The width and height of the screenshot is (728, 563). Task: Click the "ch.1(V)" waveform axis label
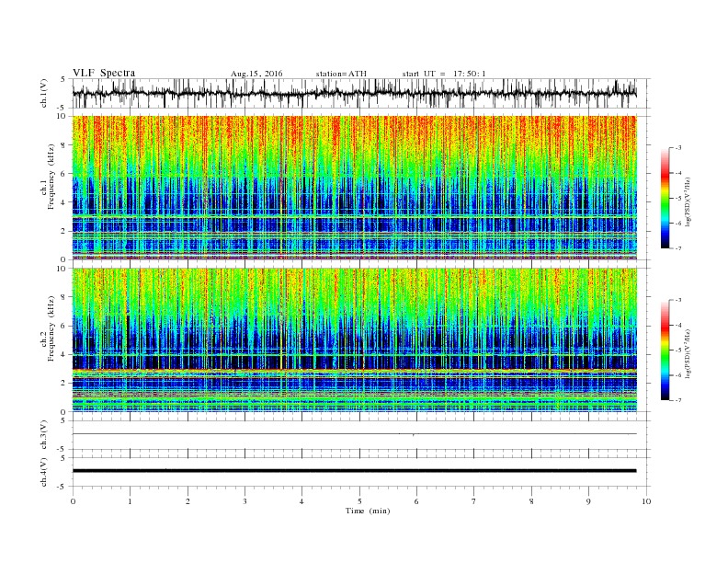coord(44,93)
